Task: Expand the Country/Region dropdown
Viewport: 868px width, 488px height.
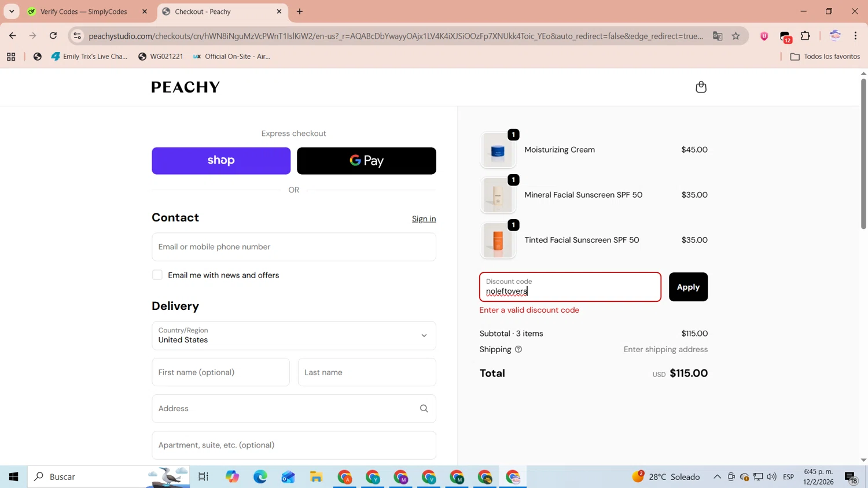Action: (x=294, y=335)
